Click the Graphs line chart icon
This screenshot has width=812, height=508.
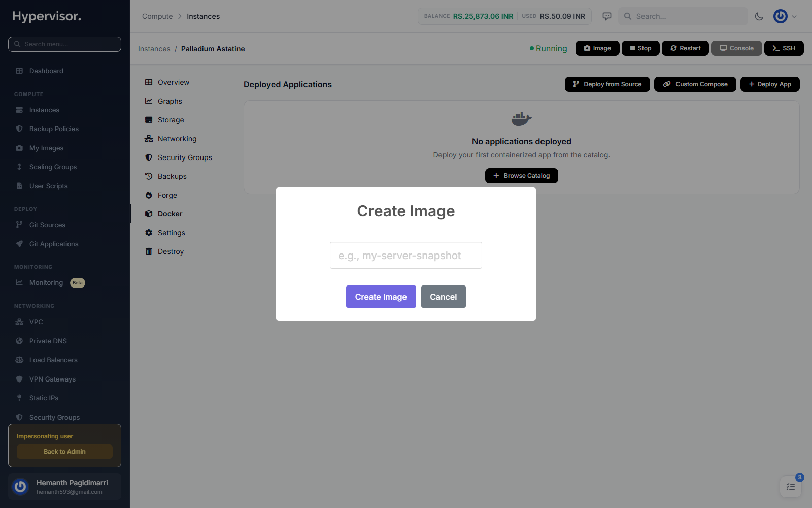(149, 101)
